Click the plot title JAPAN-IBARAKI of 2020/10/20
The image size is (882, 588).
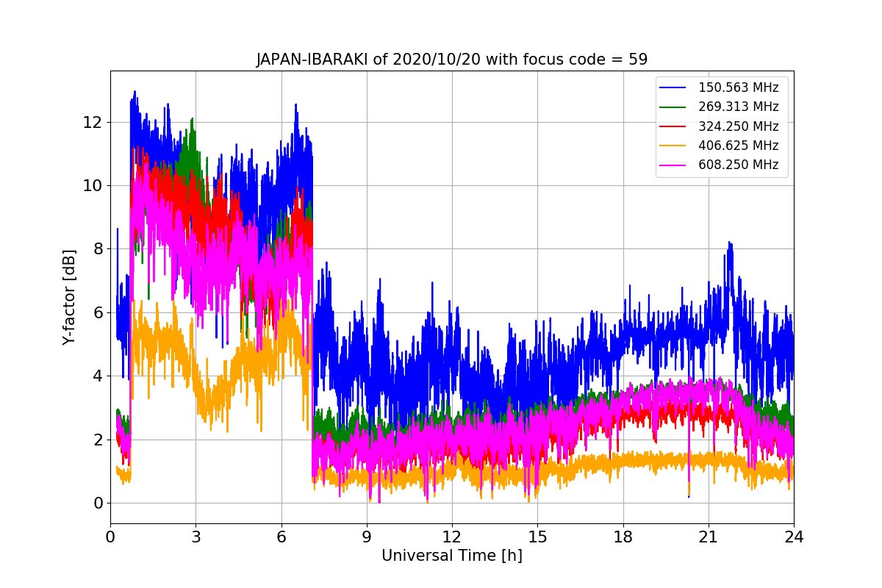(x=452, y=60)
